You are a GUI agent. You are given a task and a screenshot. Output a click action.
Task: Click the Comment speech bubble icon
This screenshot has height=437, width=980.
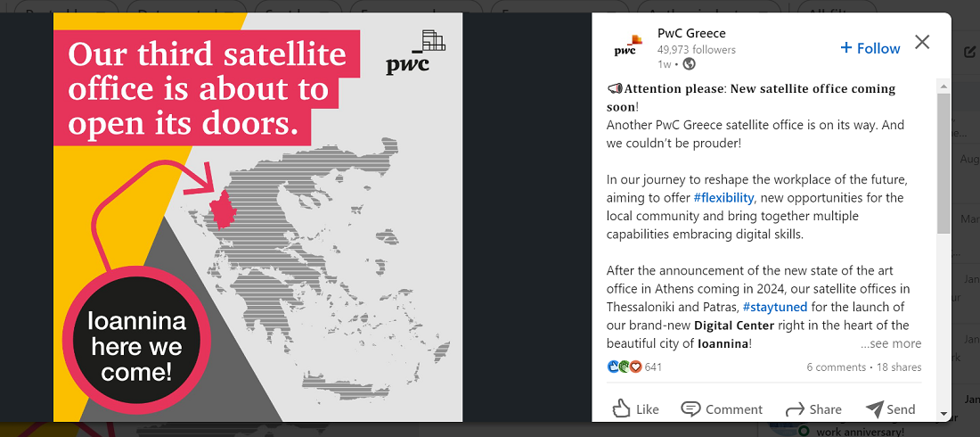[690, 408]
